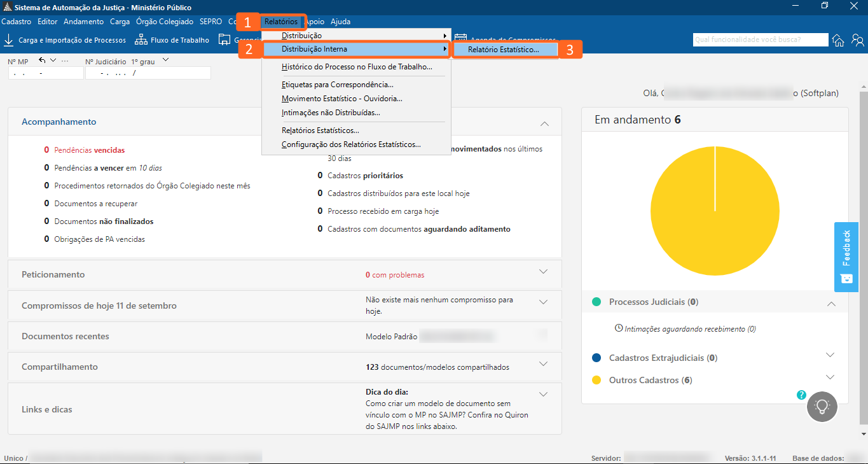This screenshot has height=464, width=868.
Task: Open the 1º grau dropdown
Action: 165,60
